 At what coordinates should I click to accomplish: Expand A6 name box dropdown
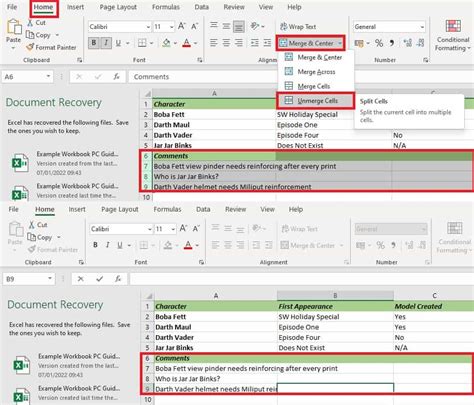[49, 77]
